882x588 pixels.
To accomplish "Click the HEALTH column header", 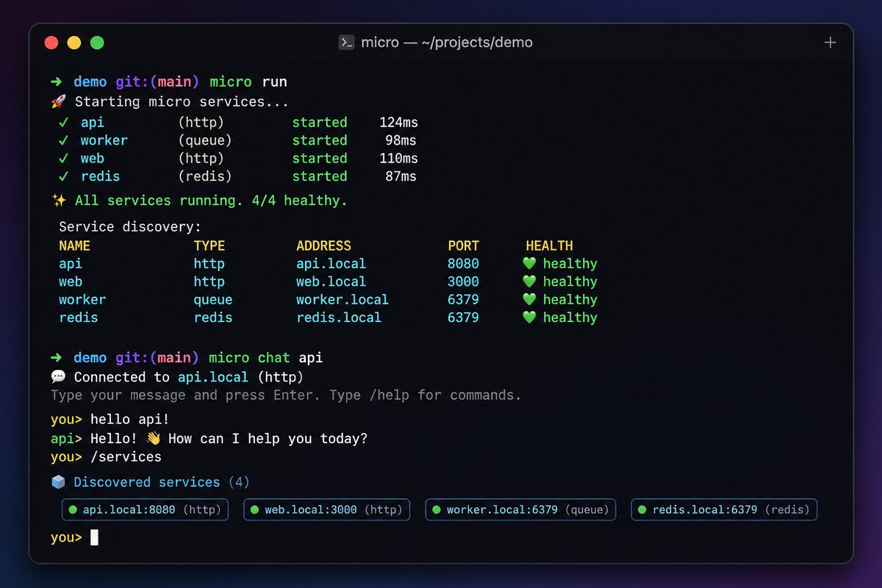I will point(550,246).
